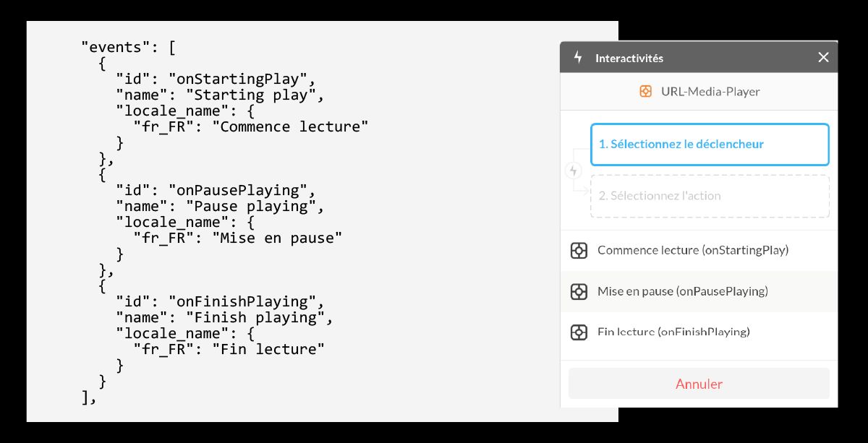Click the "Mise en pause" string in the JSON
This screenshot has width=868, height=443.
[x=277, y=238]
